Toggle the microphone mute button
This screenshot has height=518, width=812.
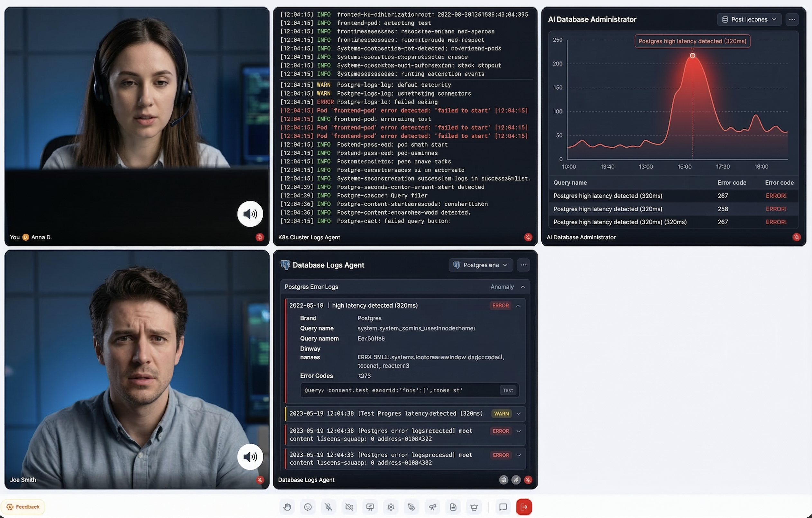coord(328,507)
